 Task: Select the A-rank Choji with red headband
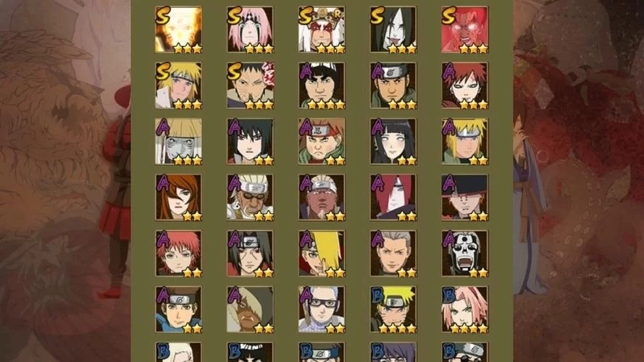(322, 142)
